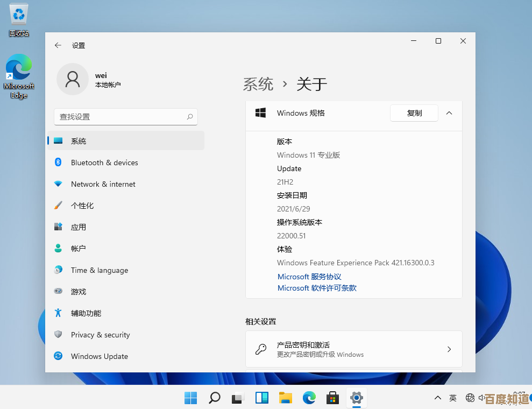
Task: Open Microsoft Store from the taskbar
Action: (332, 398)
